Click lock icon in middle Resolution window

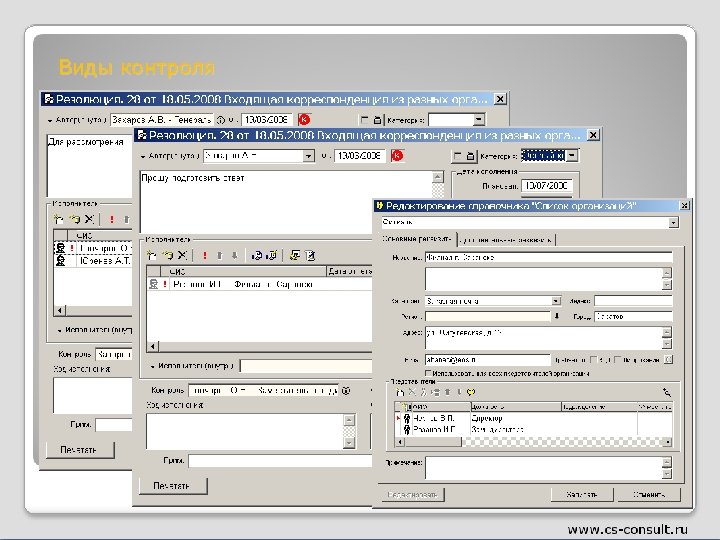click(470, 156)
